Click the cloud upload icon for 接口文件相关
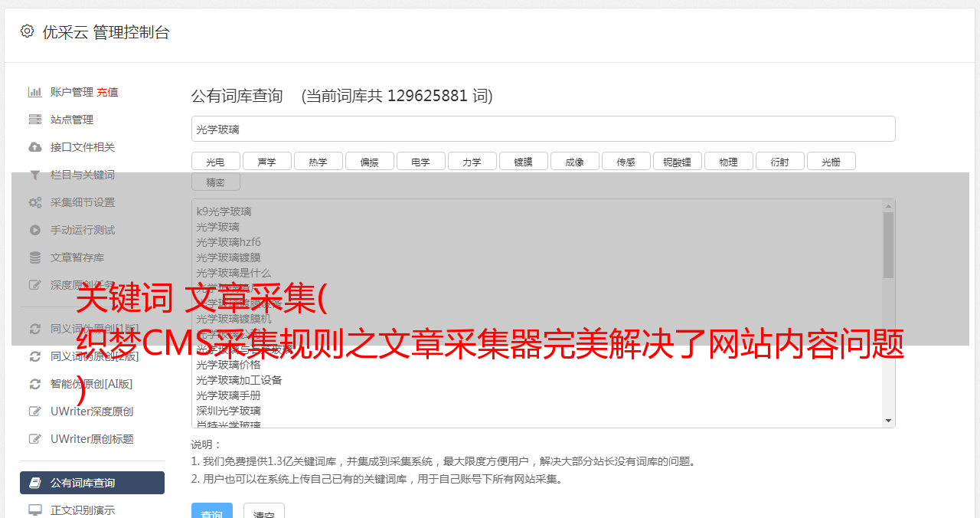Screen dimensions: 980x518 pos(35,147)
